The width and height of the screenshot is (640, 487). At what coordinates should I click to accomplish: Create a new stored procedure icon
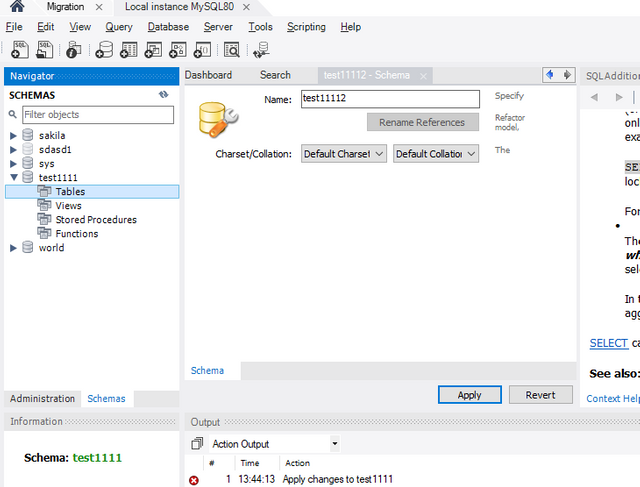pos(178,50)
